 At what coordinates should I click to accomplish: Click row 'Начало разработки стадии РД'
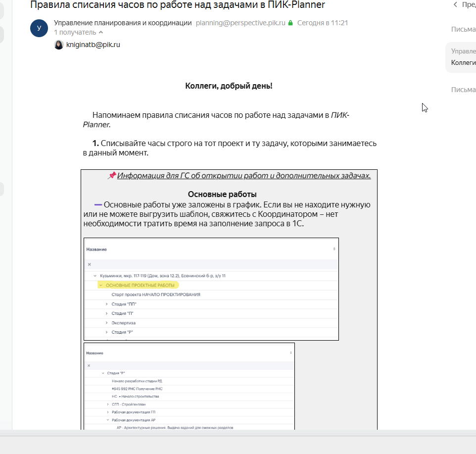tap(137, 381)
